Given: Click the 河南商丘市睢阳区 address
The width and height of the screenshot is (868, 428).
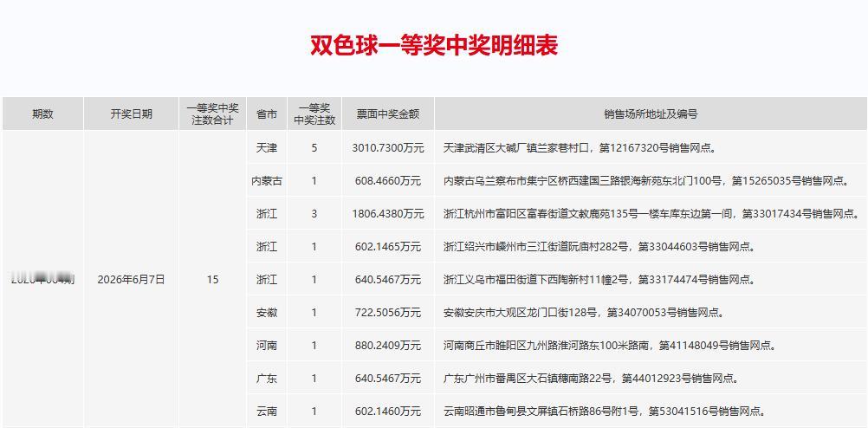Looking at the screenshot, I should (610, 346).
